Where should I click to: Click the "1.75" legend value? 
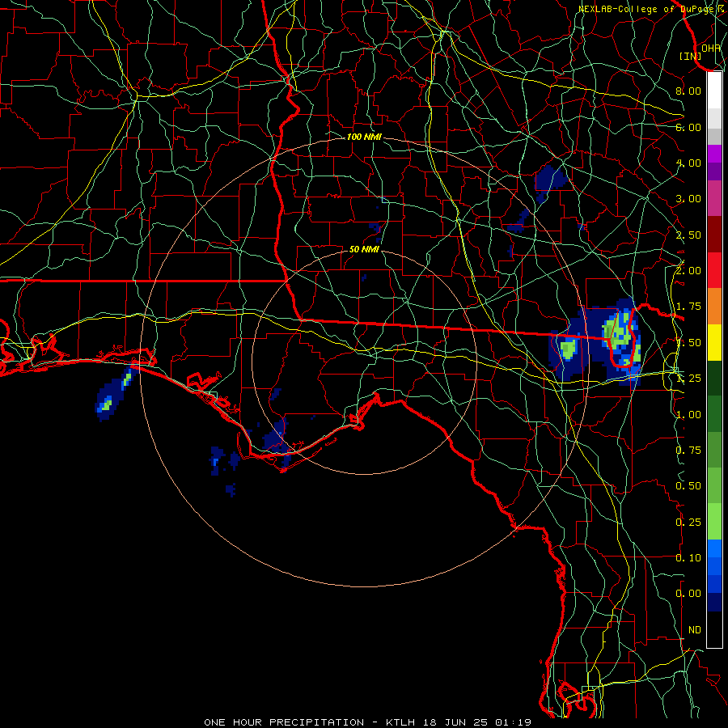(688, 307)
